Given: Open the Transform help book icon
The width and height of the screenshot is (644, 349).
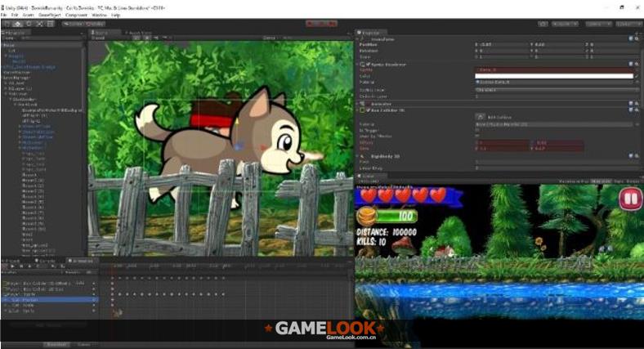Looking at the screenshot, I should pyautogui.click(x=631, y=38).
